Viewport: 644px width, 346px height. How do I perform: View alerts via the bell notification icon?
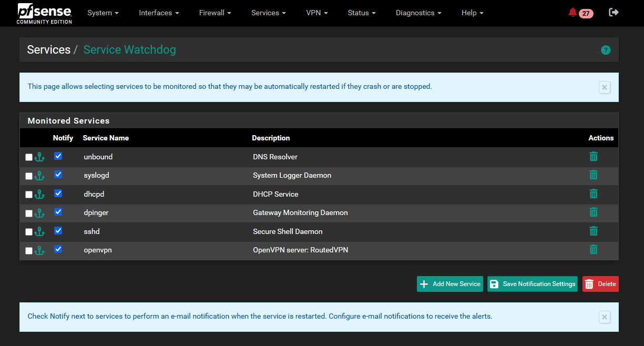[x=573, y=13]
